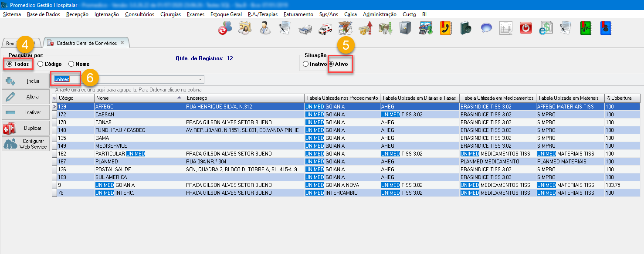Open the blue speech bubble chat icon

coord(486,28)
